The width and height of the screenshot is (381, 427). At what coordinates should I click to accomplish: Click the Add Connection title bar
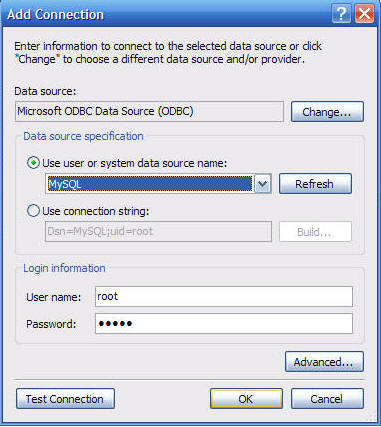click(167, 14)
